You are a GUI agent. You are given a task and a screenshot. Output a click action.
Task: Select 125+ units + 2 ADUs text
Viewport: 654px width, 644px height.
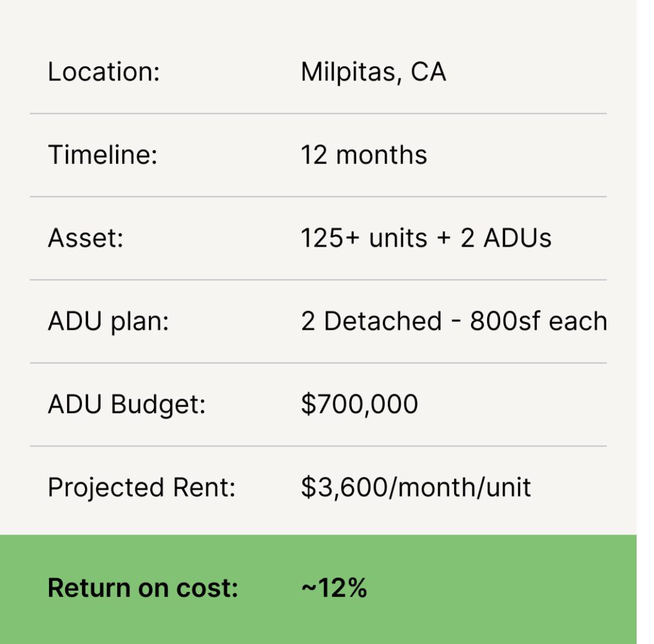click(x=426, y=238)
